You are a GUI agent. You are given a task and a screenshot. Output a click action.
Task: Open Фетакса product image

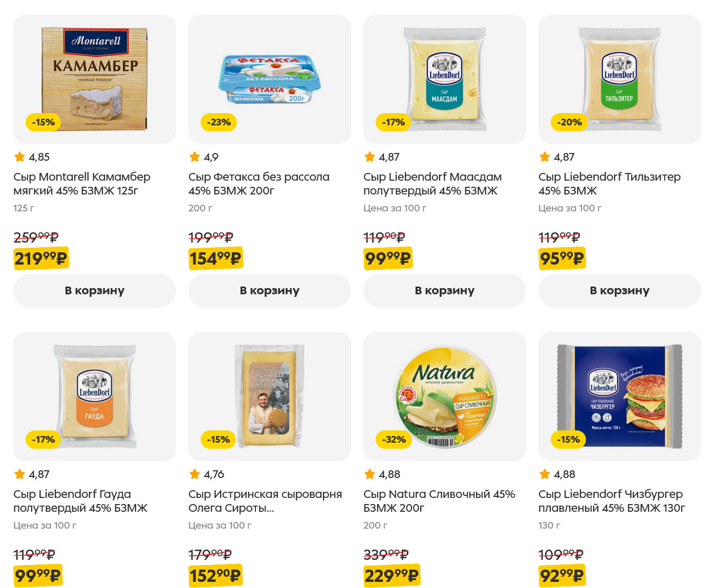269,79
